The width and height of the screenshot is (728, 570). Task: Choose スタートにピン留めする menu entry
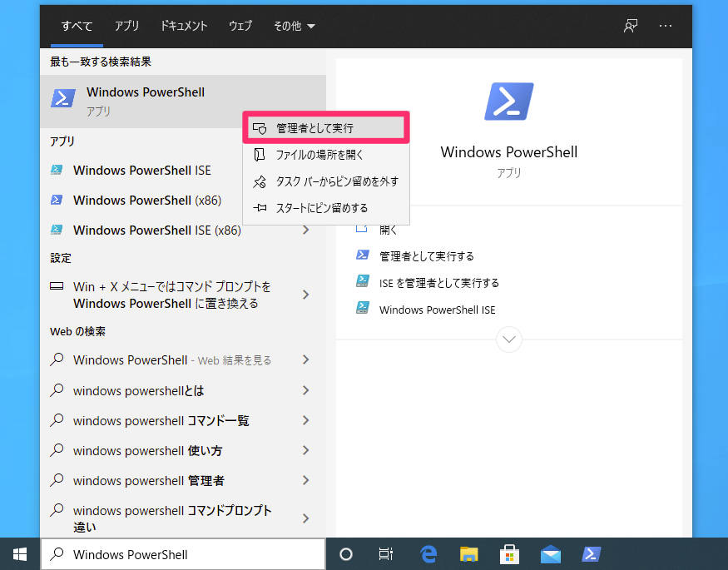326,208
